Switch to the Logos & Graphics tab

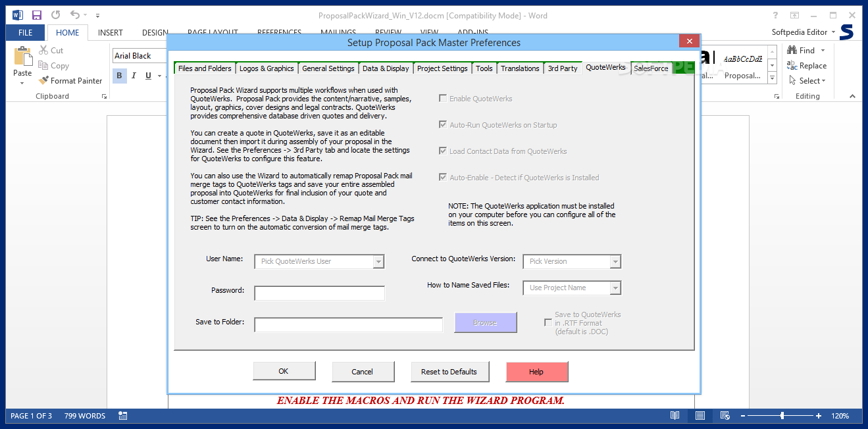(267, 68)
